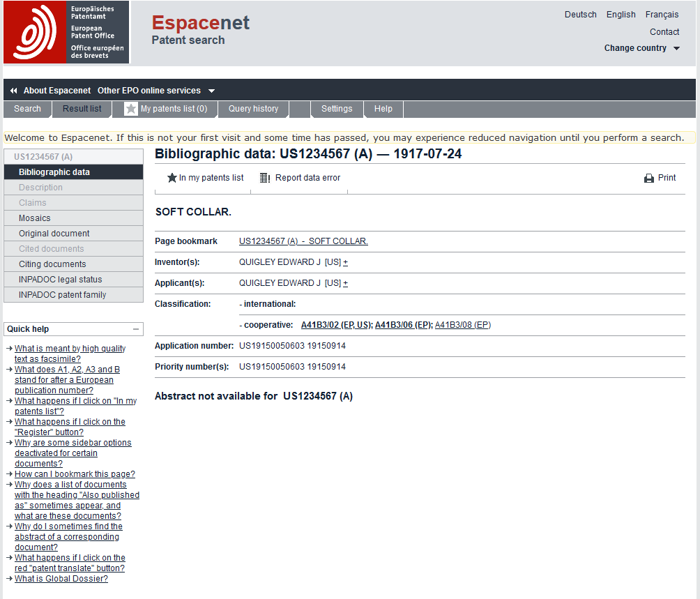The height and width of the screenshot is (599, 700).
Task: Open the Settings tab
Action: click(337, 109)
